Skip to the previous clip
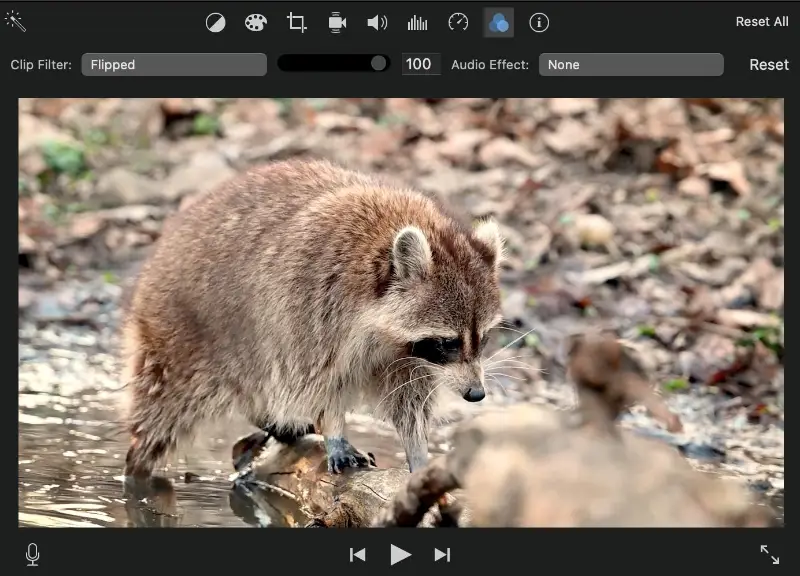Screen dimensions: 800x576 (358, 555)
